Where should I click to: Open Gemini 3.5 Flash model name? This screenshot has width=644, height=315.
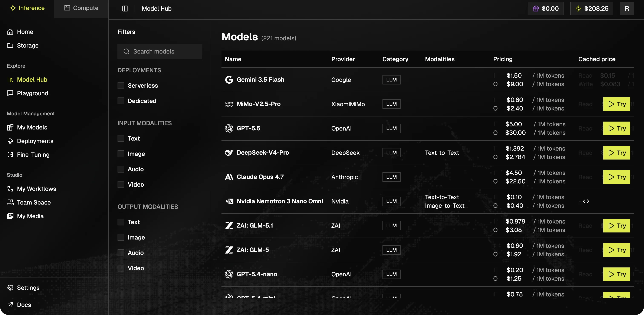point(260,80)
